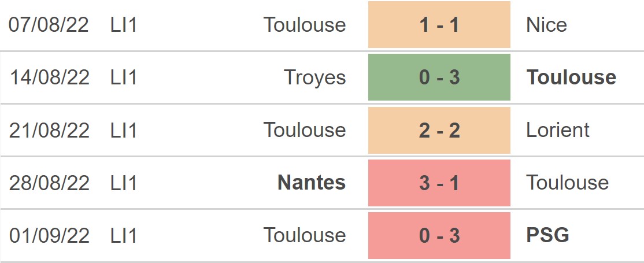Open the bold Nantes team link
Image resolution: width=644 pixels, height=263 pixels.
(312, 183)
